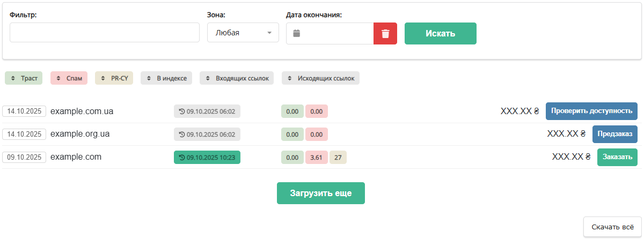Click into the Дата окончания date field
This screenshot has width=644, height=239.
337,33
